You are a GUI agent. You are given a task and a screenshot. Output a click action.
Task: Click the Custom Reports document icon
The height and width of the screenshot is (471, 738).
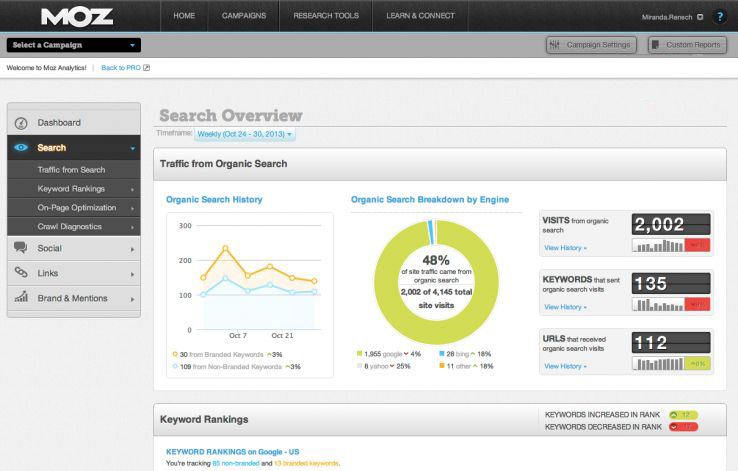click(655, 45)
